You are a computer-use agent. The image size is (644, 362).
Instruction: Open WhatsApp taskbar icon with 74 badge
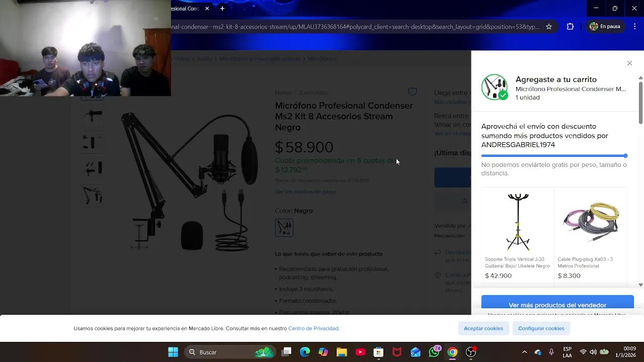(434, 352)
